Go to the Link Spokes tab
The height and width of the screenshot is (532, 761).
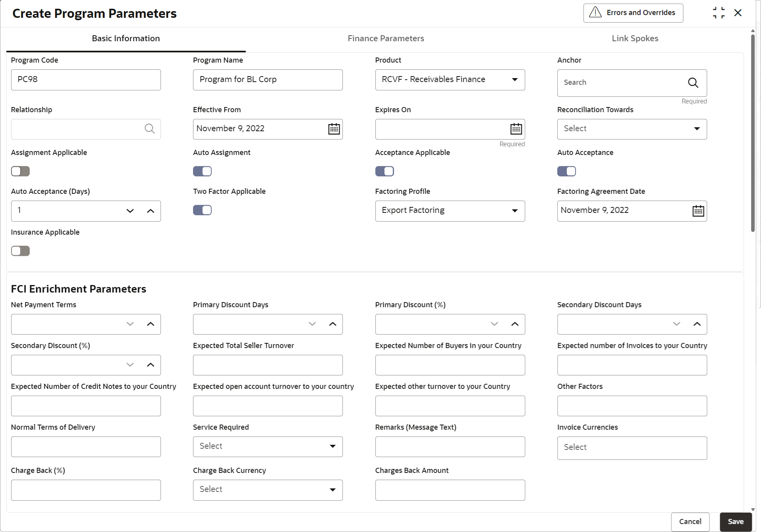coord(635,38)
